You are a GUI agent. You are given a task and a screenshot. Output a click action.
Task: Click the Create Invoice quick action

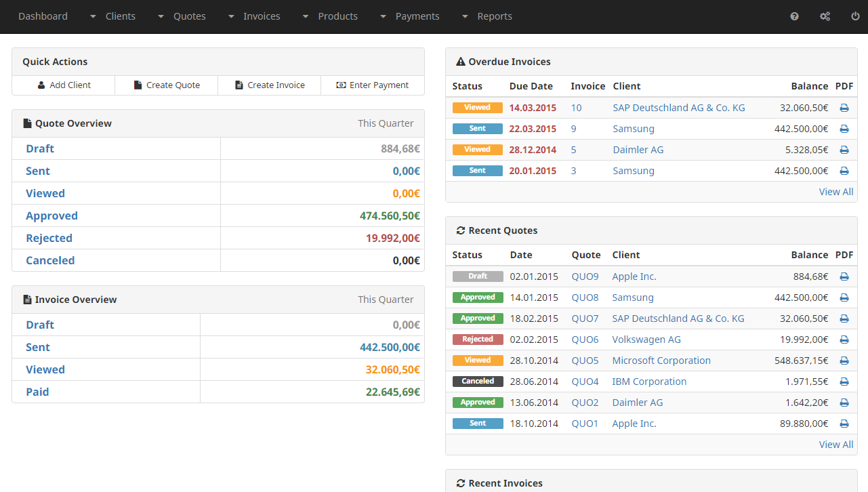tap(270, 85)
